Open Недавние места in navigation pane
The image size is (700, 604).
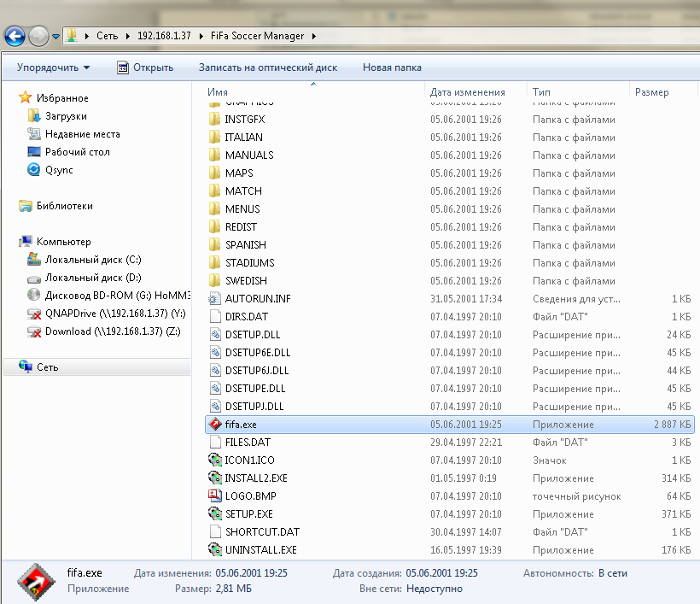pos(83,134)
